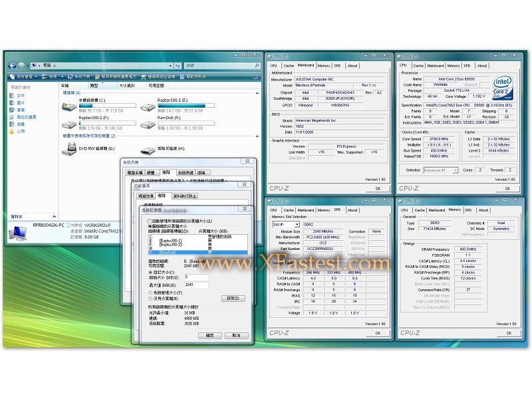This screenshot has width=532, height=399.
Task: Select the Raptor300-1 (E:) drive icon
Action: tap(148, 107)
